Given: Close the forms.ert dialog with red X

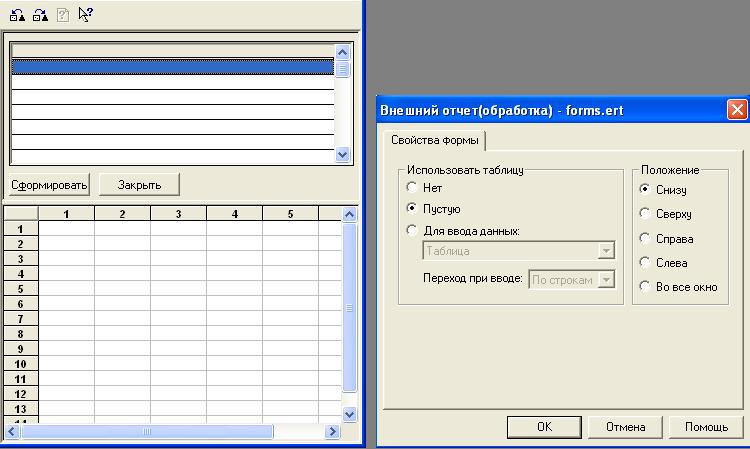Looking at the screenshot, I should pyautogui.click(x=736, y=110).
